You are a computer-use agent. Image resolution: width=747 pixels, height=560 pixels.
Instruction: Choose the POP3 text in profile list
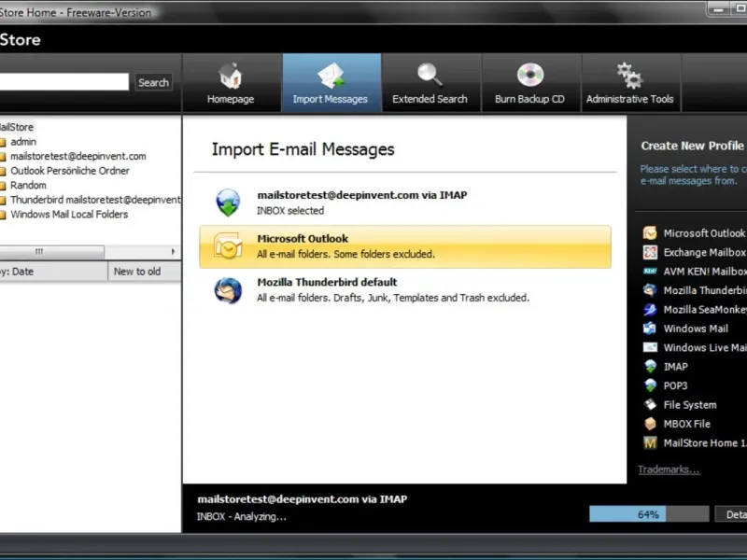[675, 385]
